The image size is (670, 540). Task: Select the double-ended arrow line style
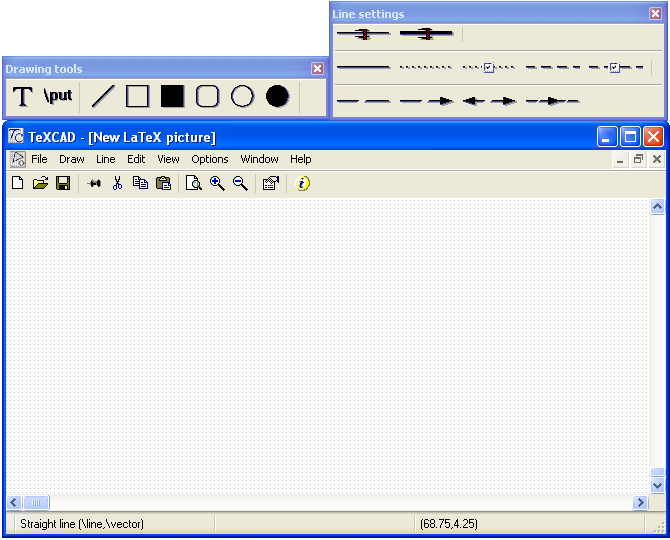point(489,101)
